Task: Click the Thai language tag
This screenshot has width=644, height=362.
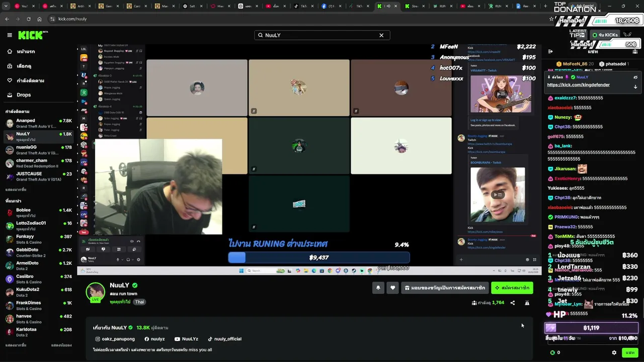Action: (139, 302)
